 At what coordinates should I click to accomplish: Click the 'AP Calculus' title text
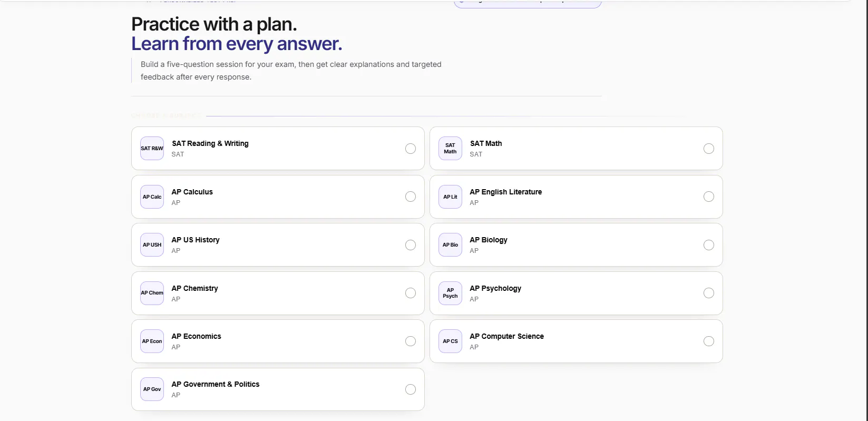pos(192,192)
